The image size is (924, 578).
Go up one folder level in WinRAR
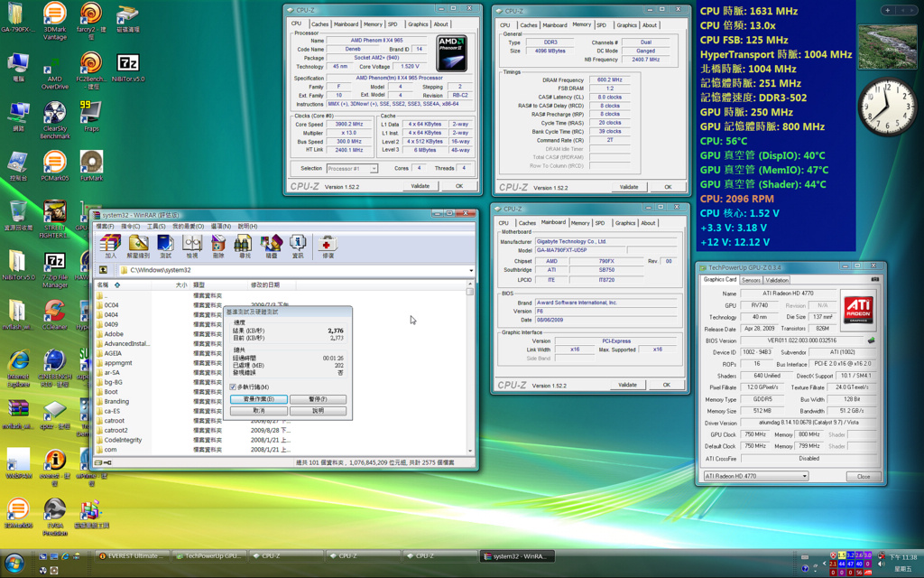(x=103, y=270)
